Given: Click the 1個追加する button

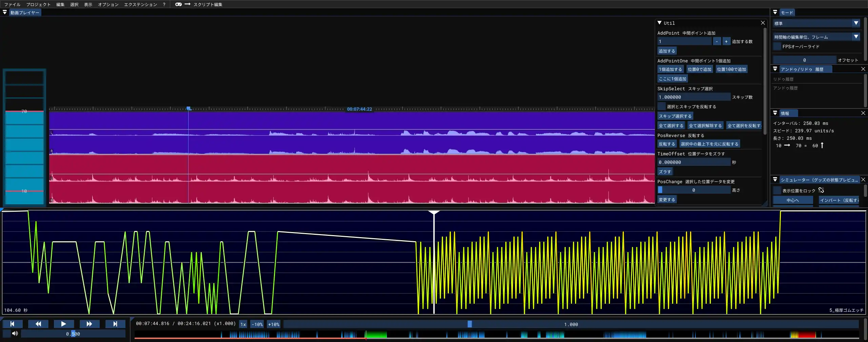Looking at the screenshot, I should tap(670, 69).
